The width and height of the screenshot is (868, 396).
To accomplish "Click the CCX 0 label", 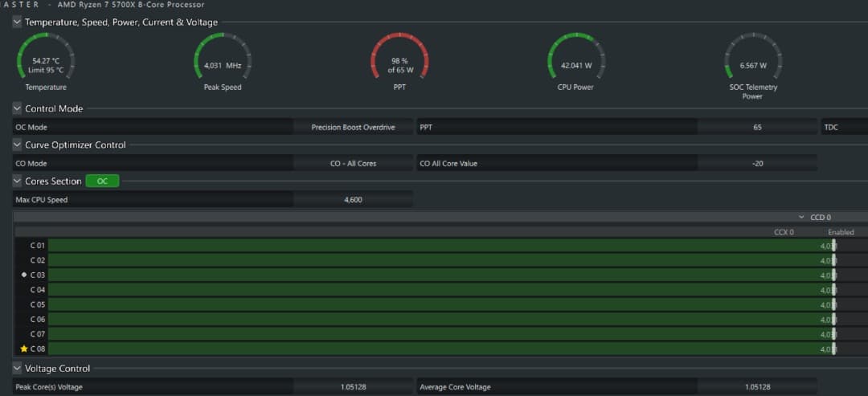I will pyautogui.click(x=784, y=232).
